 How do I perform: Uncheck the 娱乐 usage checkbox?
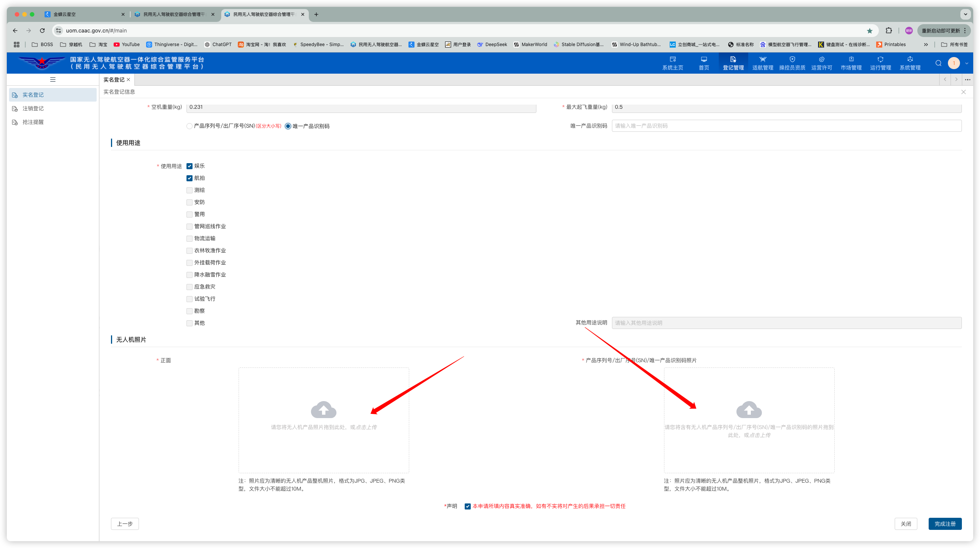190,166
